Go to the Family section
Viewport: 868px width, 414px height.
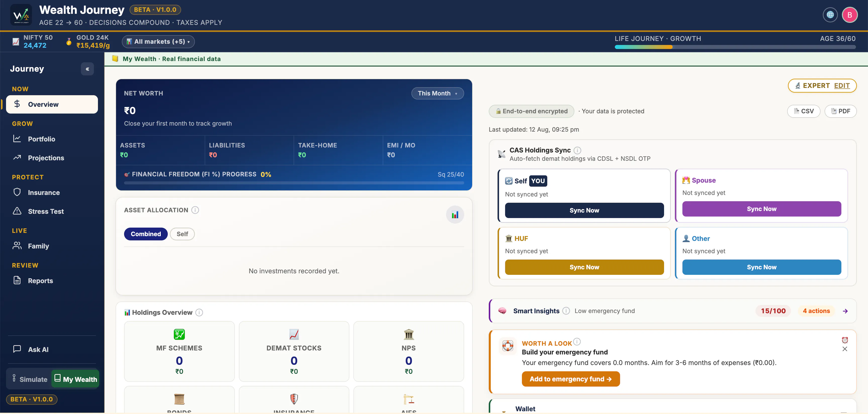tap(52, 246)
